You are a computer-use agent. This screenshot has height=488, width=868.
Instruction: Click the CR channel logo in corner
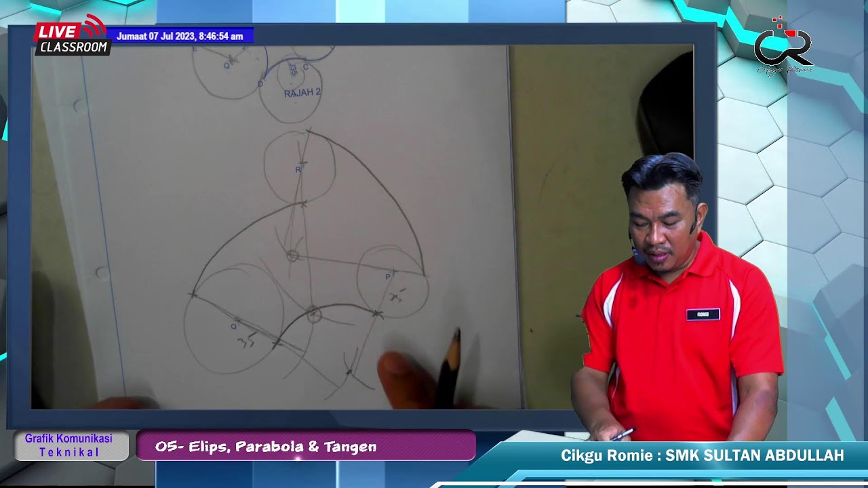click(x=784, y=46)
